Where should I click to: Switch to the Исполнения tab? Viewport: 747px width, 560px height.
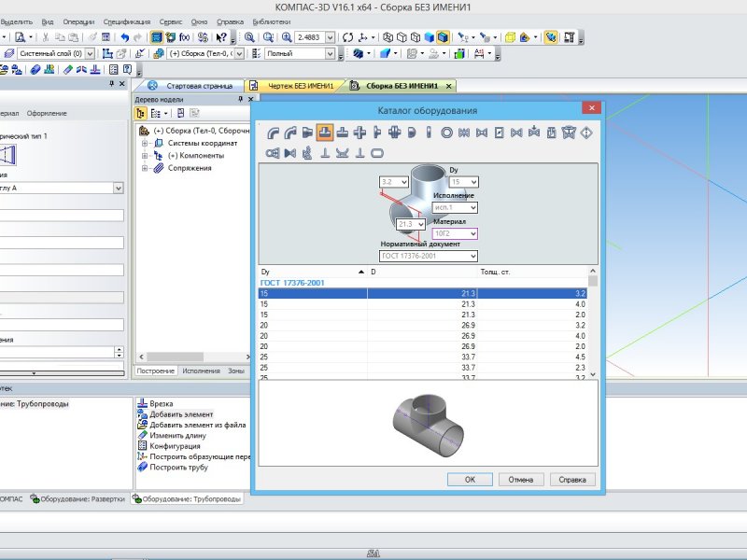pos(201,371)
